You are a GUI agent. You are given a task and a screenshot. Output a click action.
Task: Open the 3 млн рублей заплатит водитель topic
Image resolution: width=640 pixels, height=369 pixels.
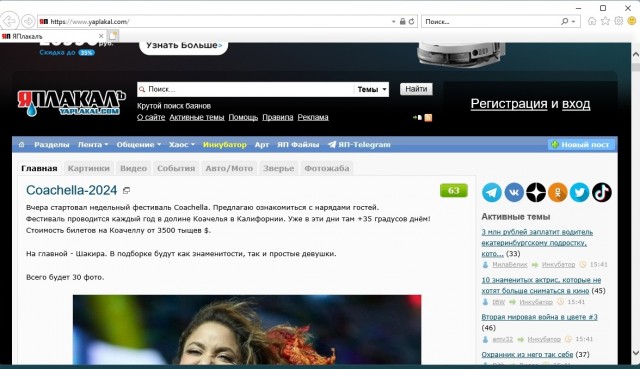[x=537, y=242]
